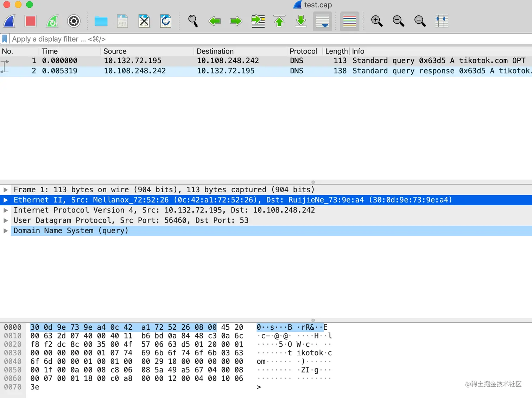Zoom out the main window text
The image size is (532, 398).
pos(398,21)
